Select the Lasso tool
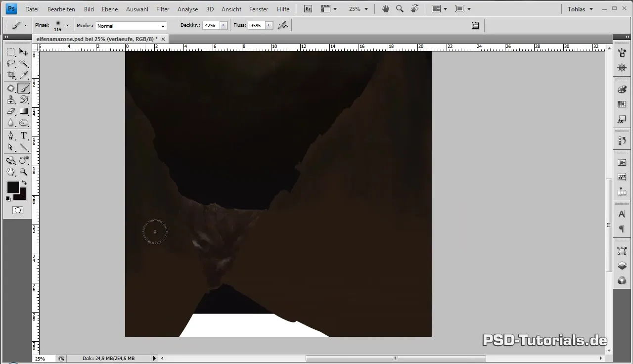Viewport: 633px width, 364px height. click(x=11, y=63)
